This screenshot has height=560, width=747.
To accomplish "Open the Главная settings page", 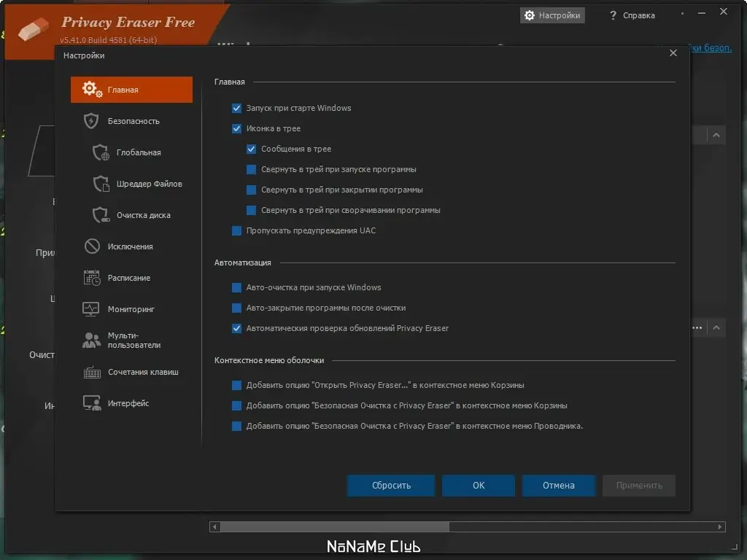I will tap(131, 90).
